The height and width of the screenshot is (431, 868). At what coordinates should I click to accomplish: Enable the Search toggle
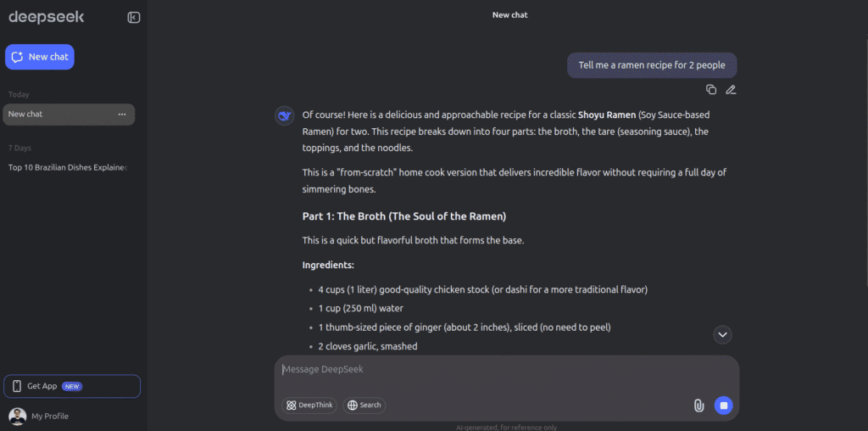point(364,406)
